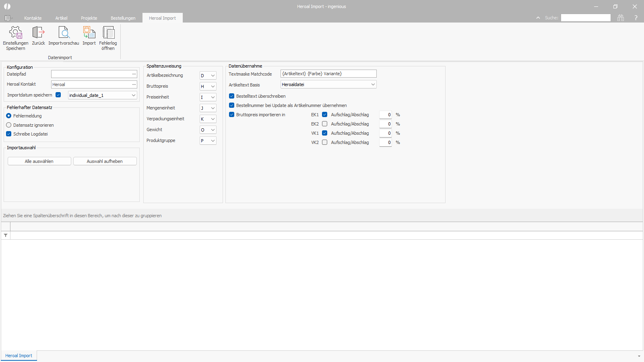Expand the individual_date_1 dropdown

(x=133, y=95)
